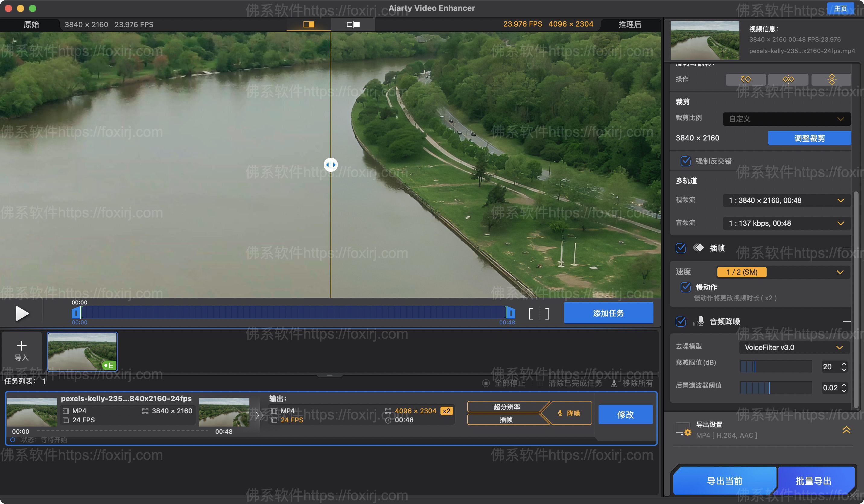This screenshot has height=504, width=864.
Task: Click the play button under the preview
Action: [x=22, y=313]
